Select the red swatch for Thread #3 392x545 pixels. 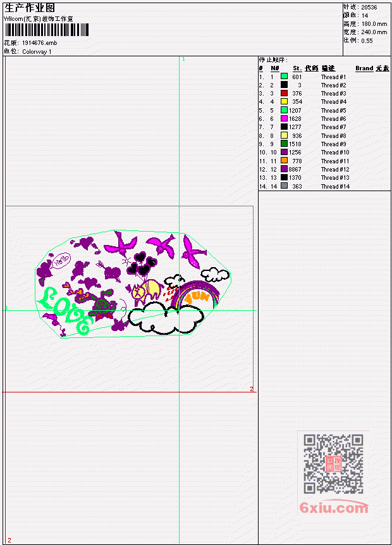tap(284, 93)
